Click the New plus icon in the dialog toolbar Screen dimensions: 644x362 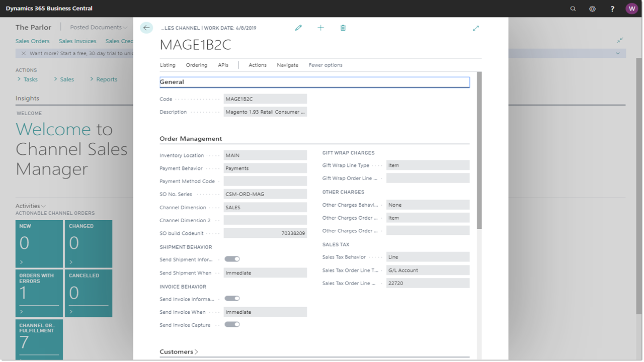pos(320,28)
